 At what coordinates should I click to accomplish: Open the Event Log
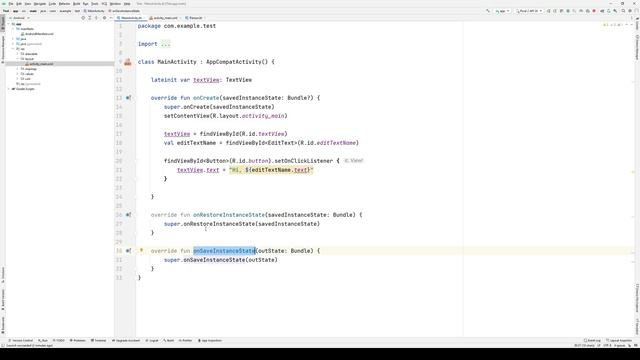(592, 340)
